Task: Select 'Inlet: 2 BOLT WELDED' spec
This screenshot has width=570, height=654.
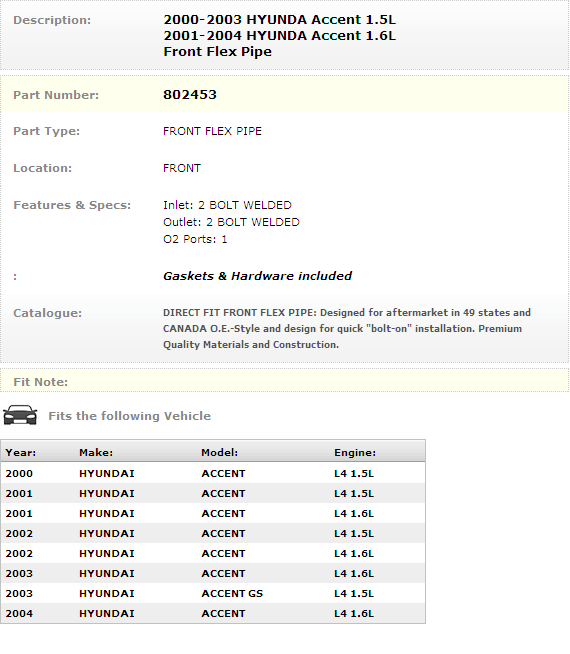Action: (227, 205)
